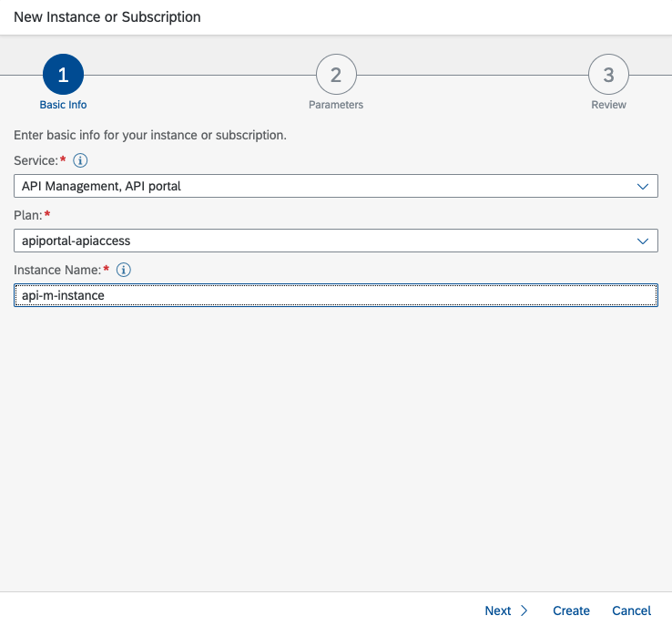Viewport: 672px width, 626px height.
Task: Click the chevron arrow beside Next
Action: click(524, 611)
